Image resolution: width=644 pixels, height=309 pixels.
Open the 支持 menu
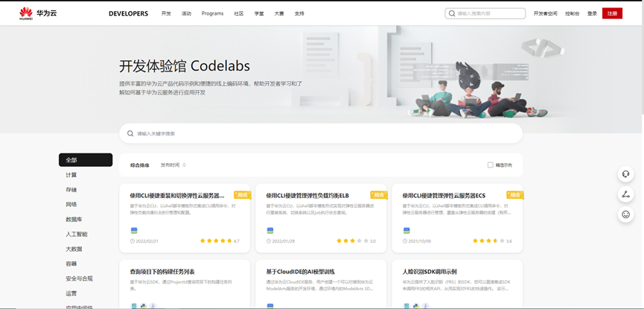point(299,13)
